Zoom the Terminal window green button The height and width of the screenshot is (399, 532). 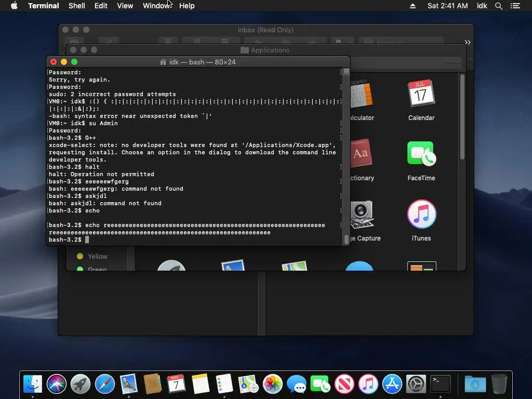tap(74, 62)
